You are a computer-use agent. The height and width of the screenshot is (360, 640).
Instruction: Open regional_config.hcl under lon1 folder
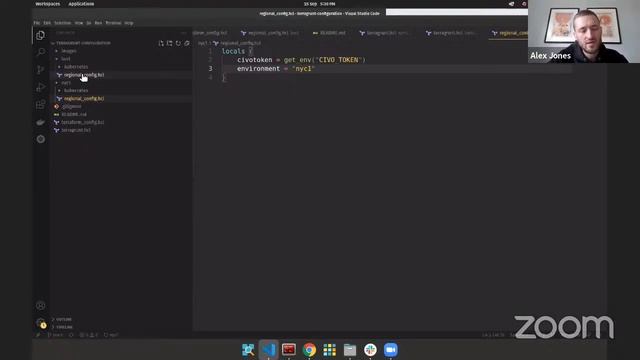click(84, 75)
